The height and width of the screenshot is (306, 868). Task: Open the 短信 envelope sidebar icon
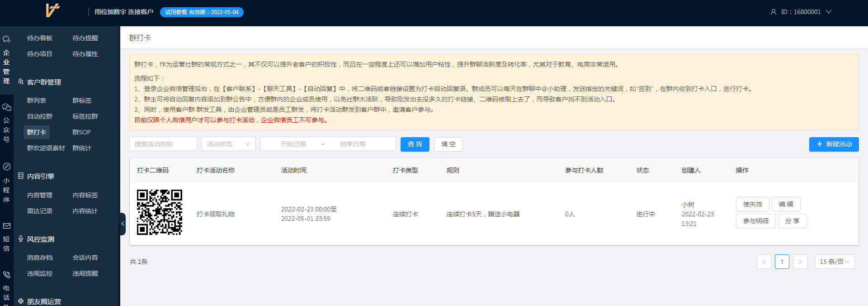(6, 226)
